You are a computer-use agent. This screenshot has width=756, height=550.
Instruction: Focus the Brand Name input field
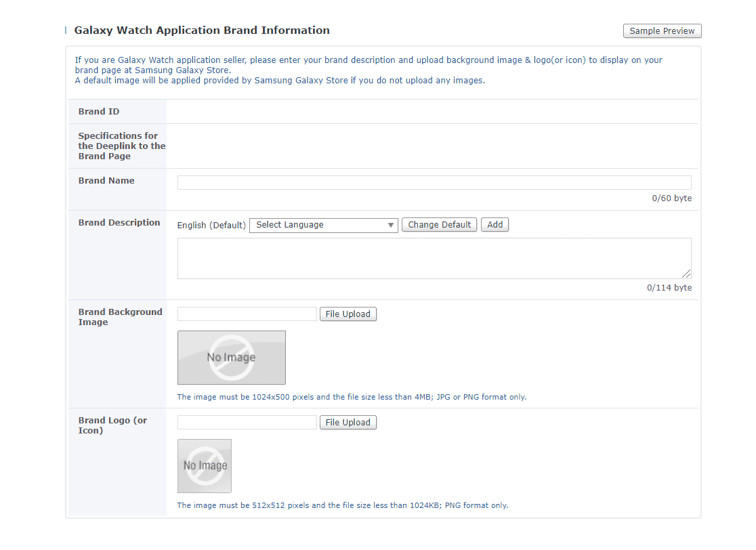(x=434, y=182)
